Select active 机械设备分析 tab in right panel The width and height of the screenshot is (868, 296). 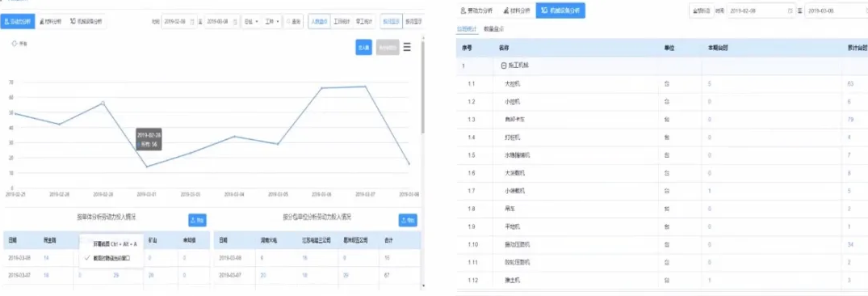560,11
